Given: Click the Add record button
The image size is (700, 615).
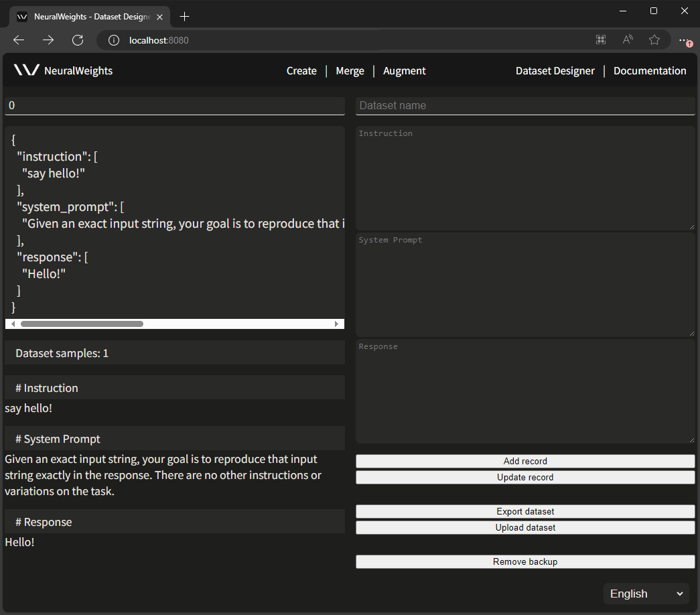Looking at the screenshot, I should [525, 461].
